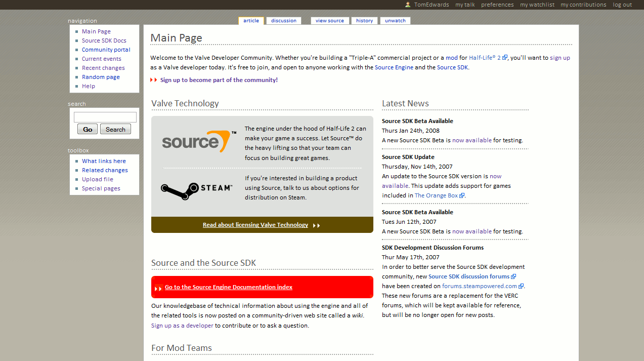Open Source SDK discussion forums link
Image resolution: width=644 pixels, height=361 pixels.
(469, 276)
